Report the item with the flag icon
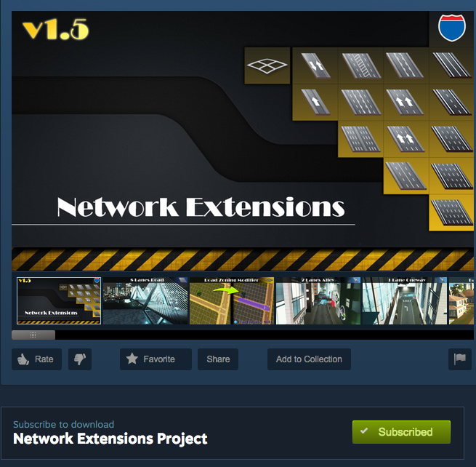This screenshot has width=476, height=467. pyautogui.click(x=460, y=359)
